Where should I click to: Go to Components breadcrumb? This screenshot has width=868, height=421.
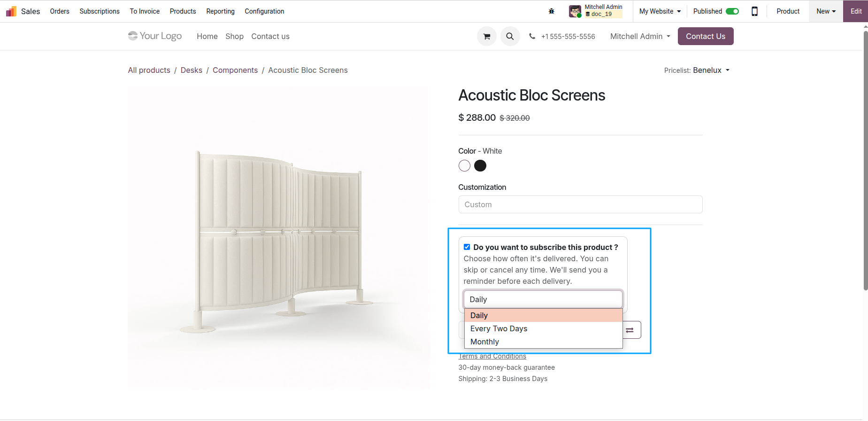pyautogui.click(x=235, y=70)
